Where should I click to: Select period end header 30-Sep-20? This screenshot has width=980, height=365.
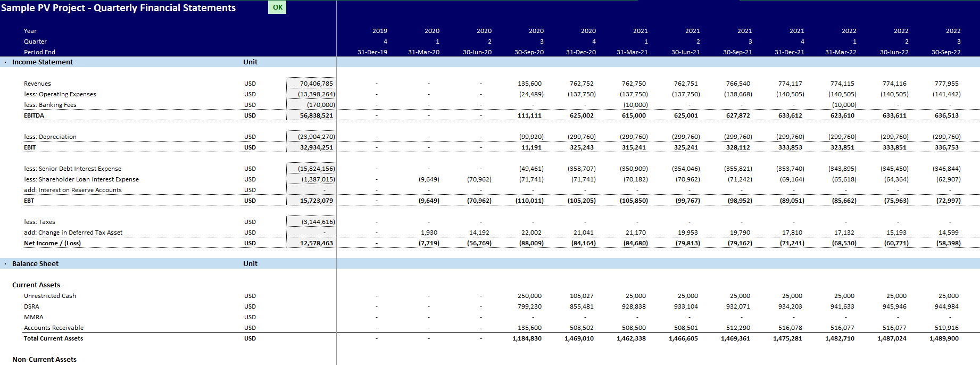pos(529,52)
